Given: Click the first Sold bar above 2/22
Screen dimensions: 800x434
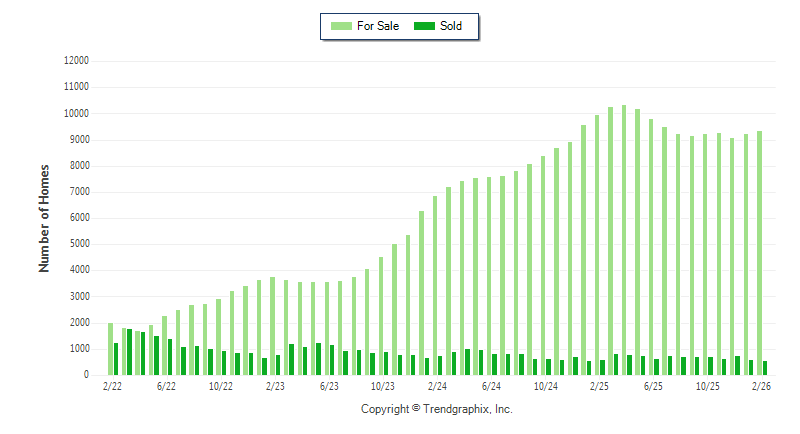Looking at the screenshot, I should pos(116,359).
